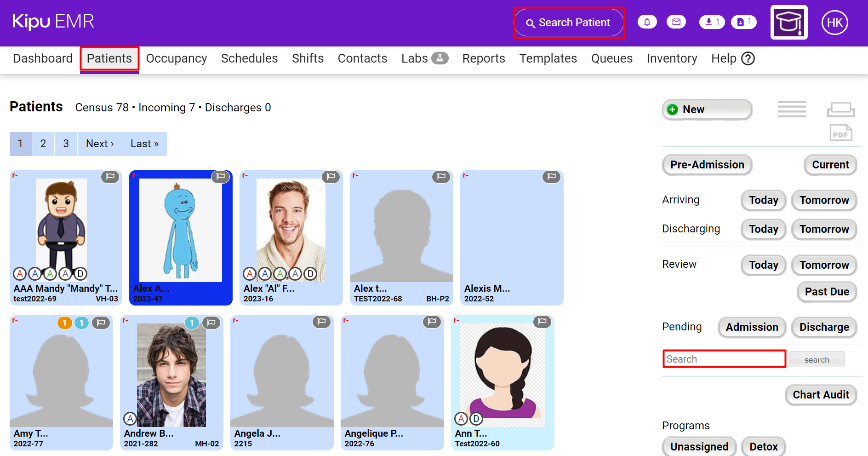Click the flag icon on Alex A. card
This screenshot has height=456, width=868.
(x=220, y=177)
